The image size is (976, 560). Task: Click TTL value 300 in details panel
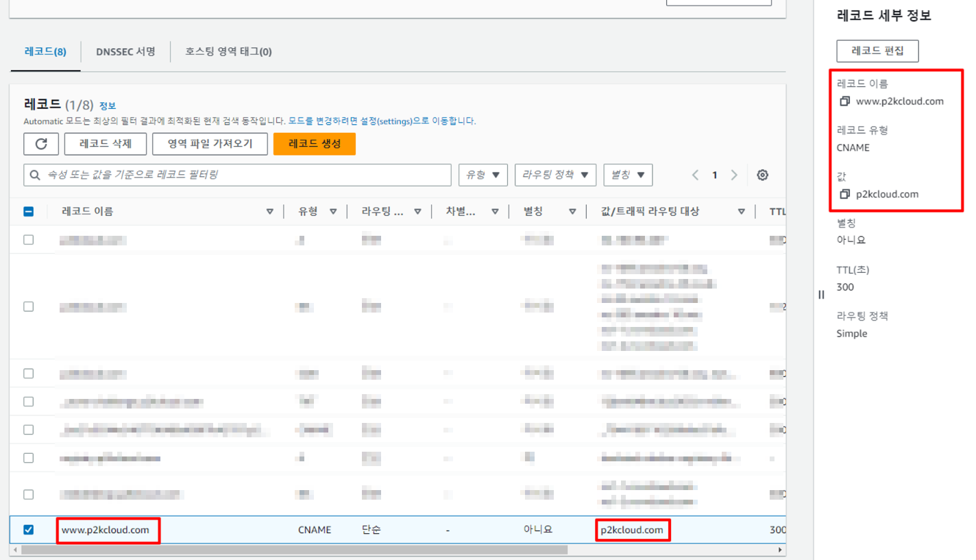click(x=845, y=287)
